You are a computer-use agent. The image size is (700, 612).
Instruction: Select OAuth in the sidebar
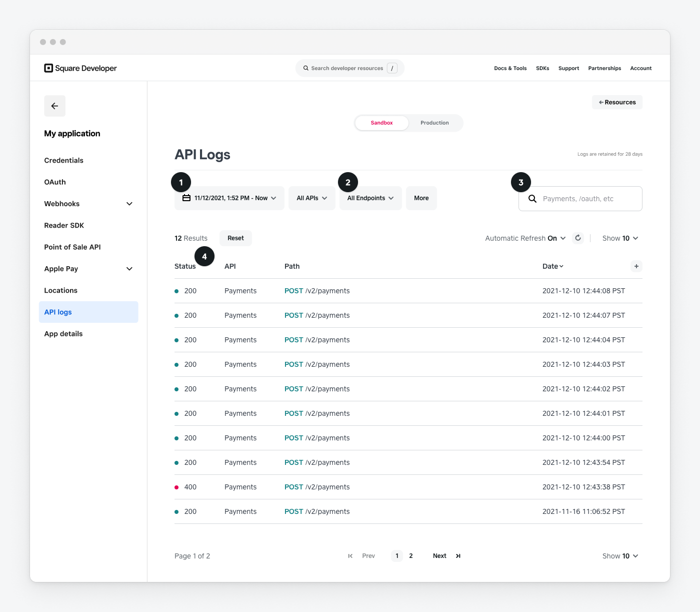(88, 182)
